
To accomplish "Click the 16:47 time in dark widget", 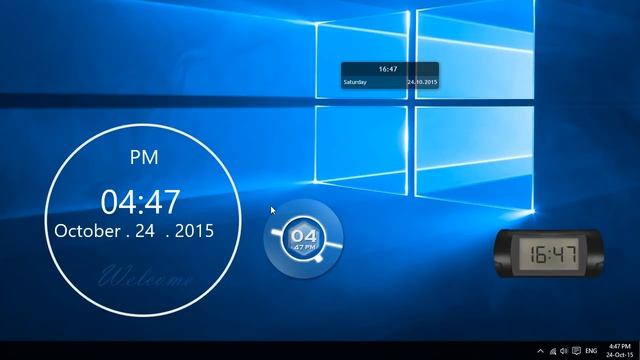I will [x=388, y=69].
